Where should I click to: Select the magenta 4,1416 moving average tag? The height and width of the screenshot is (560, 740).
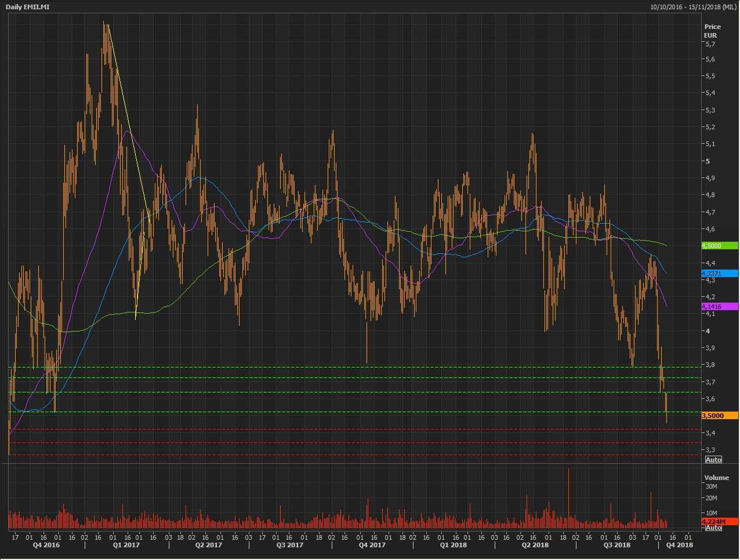click(719, 307)
